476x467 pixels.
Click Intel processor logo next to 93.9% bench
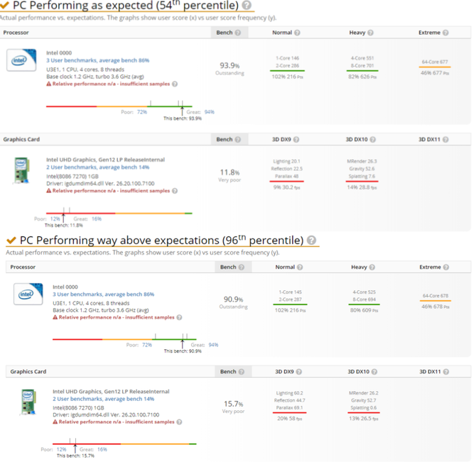(x=21, y=60)
